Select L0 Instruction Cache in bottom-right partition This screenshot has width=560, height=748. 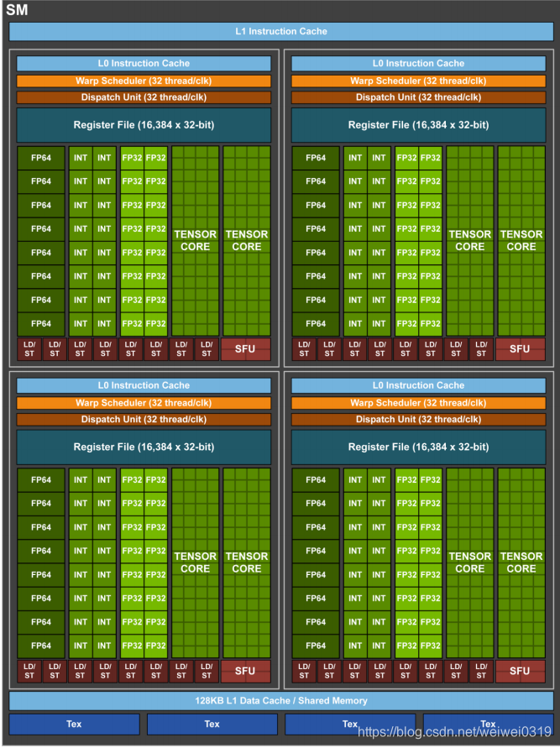tap(418, 385)
